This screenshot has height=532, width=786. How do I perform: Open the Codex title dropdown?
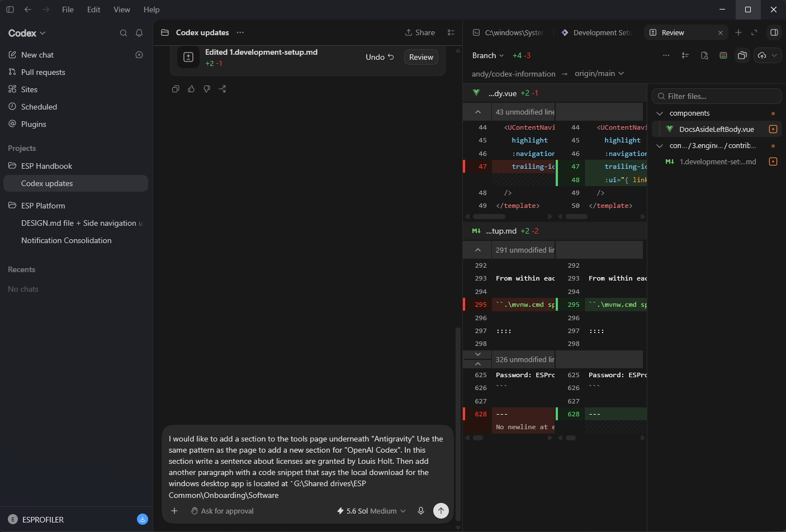(27, 33)
